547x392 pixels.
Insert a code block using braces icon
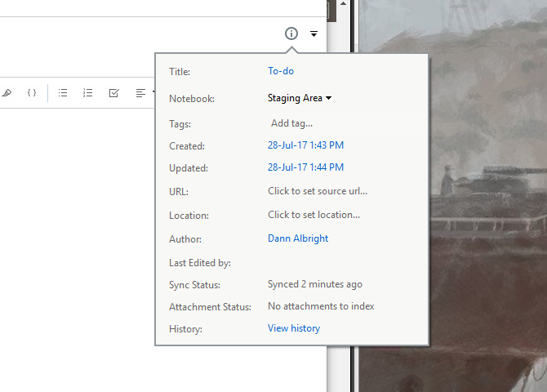pyautogui.click(x=32, y=93)
